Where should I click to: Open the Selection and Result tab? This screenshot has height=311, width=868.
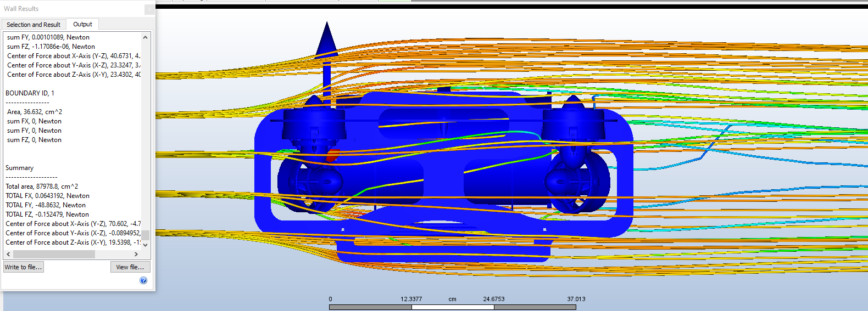[x=34, y=25]
